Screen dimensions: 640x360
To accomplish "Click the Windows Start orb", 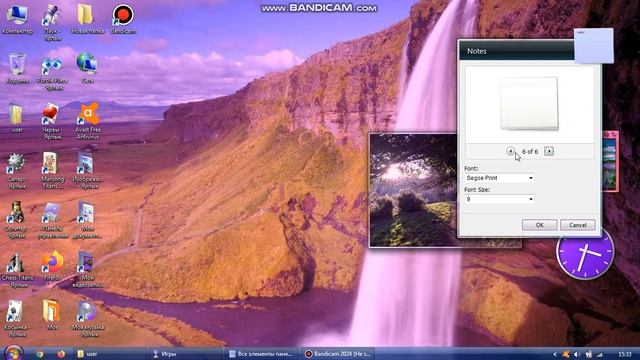I will 13,353.
